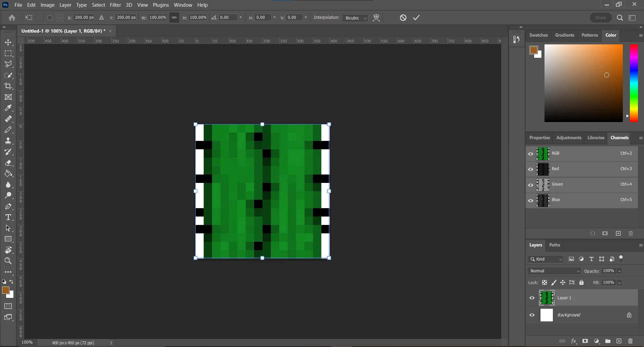Open the Interpolation dropdown
644x347 pixels.
[355, 18]
